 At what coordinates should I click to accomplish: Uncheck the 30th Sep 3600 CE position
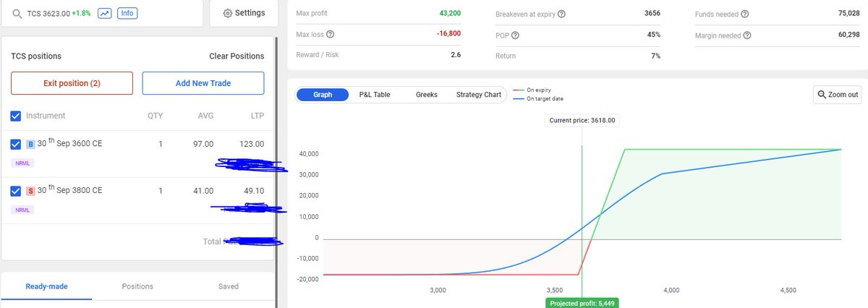tap(16, 144)
